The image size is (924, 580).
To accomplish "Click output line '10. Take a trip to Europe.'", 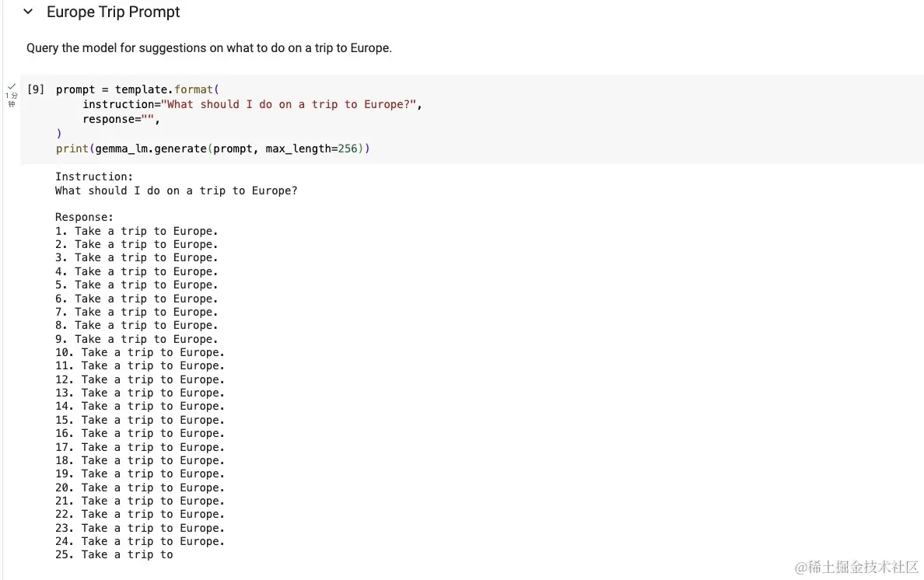I will tap(139, 353).
